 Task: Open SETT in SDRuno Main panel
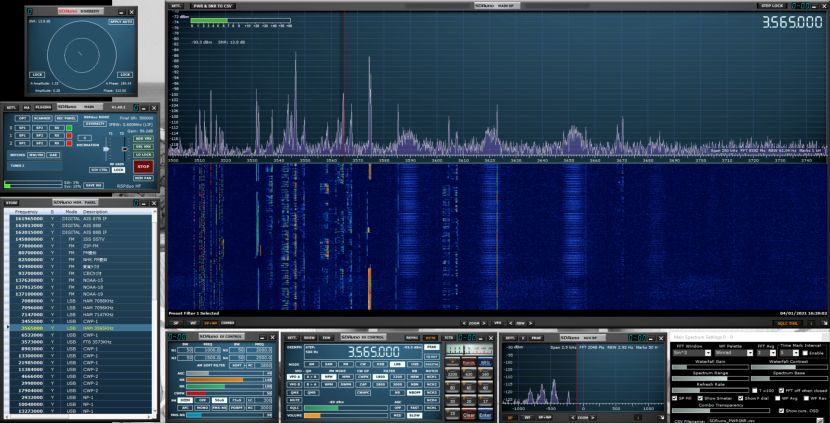tap(11, 107)
